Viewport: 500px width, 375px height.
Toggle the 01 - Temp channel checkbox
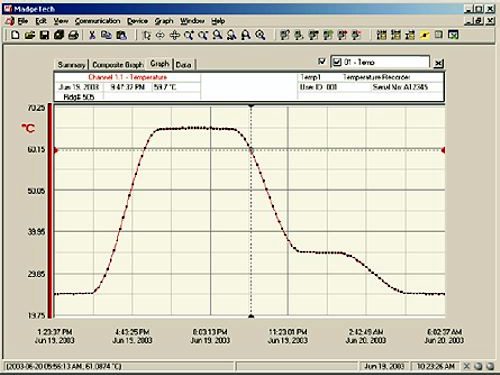[x=337, y=62]
